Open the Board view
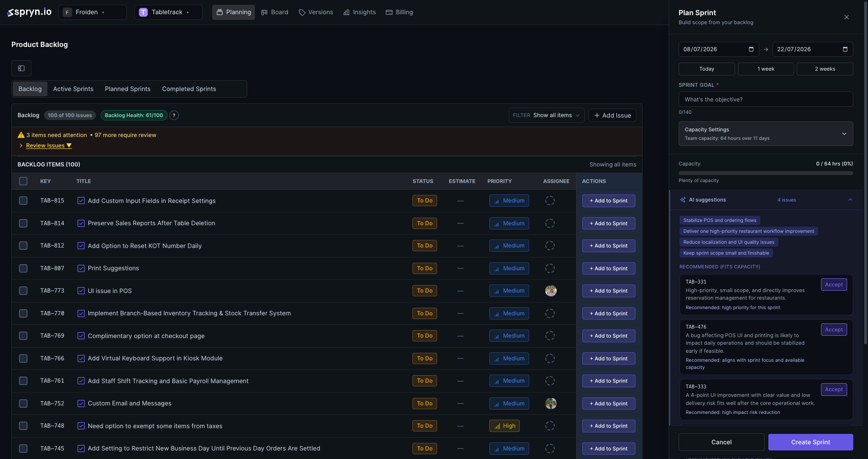 (x=275, y=12)
